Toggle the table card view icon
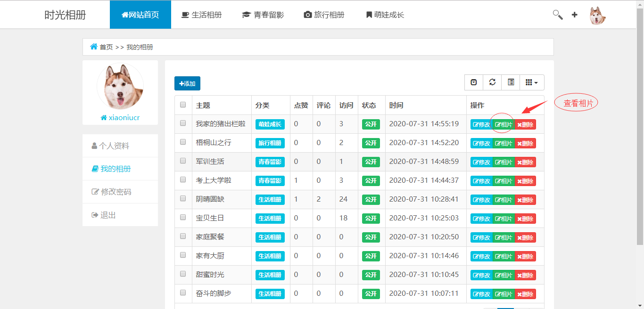Viewport: 644px width, 309px height. [511, 82]
